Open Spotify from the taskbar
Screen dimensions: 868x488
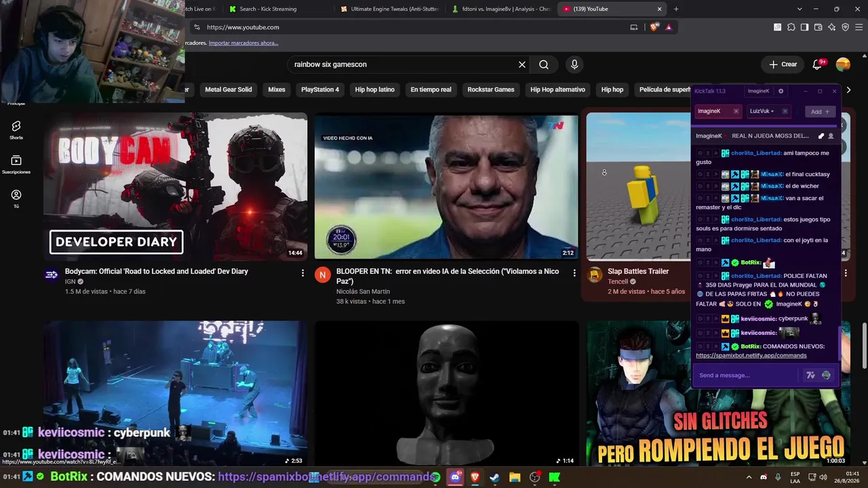pos(435,477)
